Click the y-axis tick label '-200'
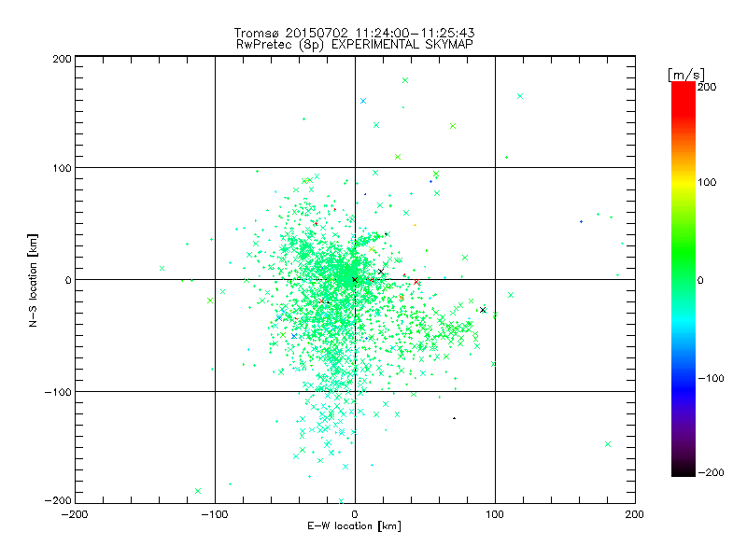This screenshot has height=560, width=747. tap(58, 500)
